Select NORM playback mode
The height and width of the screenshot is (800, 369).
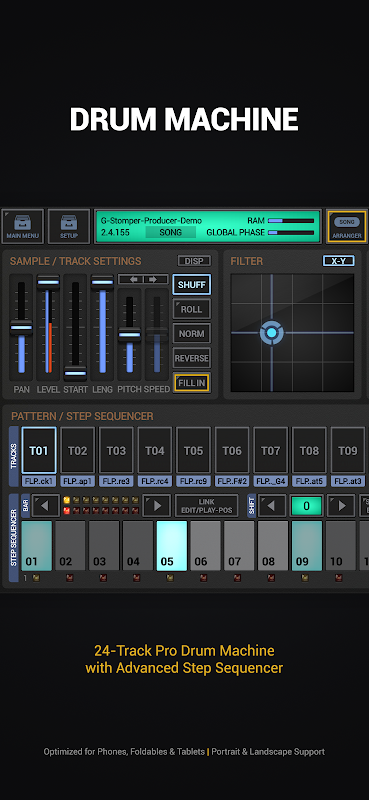[191, 334]
